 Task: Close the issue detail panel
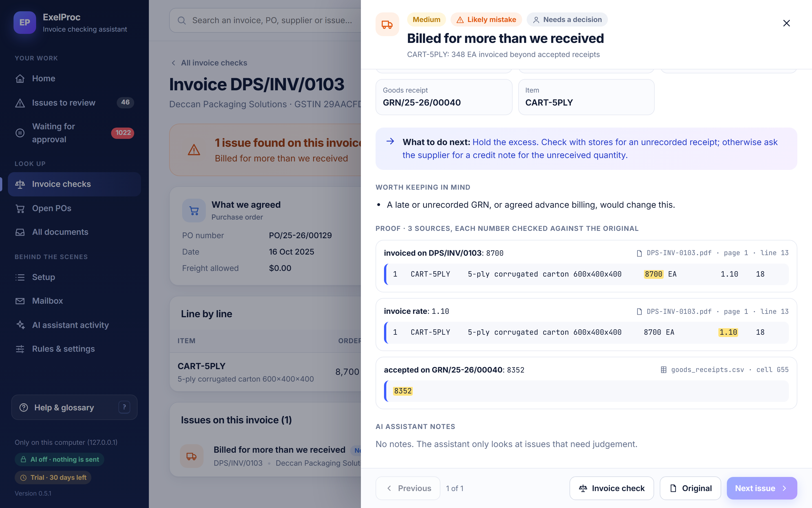787,23
